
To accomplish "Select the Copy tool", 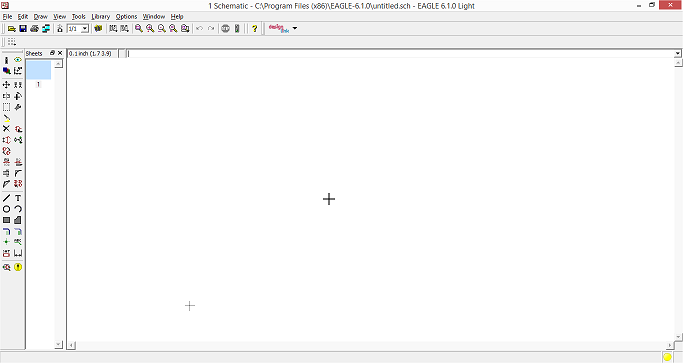I will tap(18, 85).
